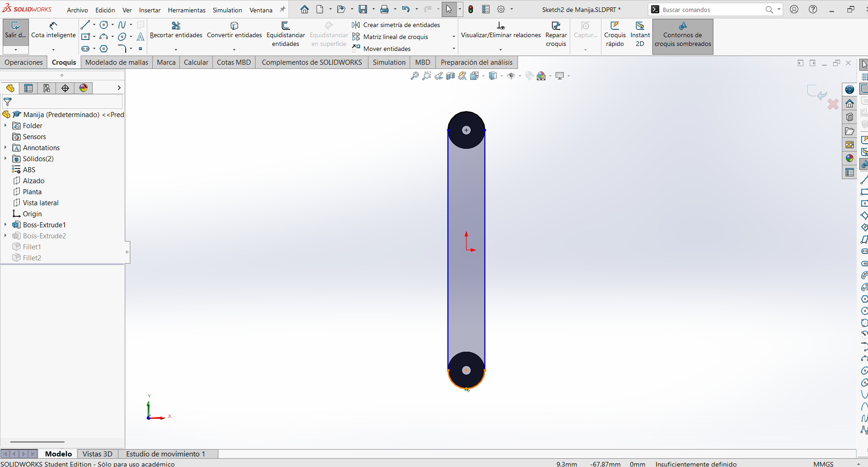Open the DimXpertManager tab icon

click(x=65, y=88)
